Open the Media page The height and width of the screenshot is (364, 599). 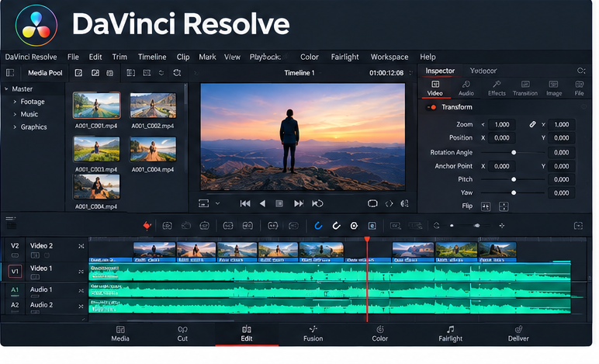click(120, 334)
